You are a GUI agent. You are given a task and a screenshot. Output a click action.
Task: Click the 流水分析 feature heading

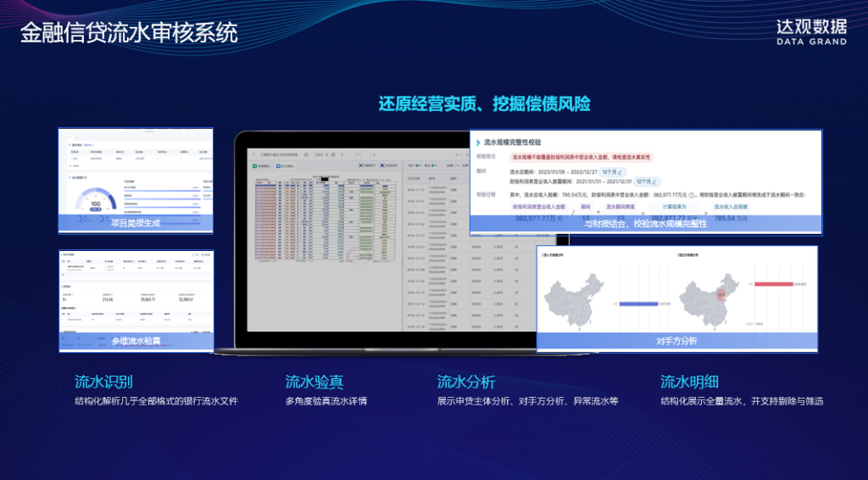click(465, 382)
